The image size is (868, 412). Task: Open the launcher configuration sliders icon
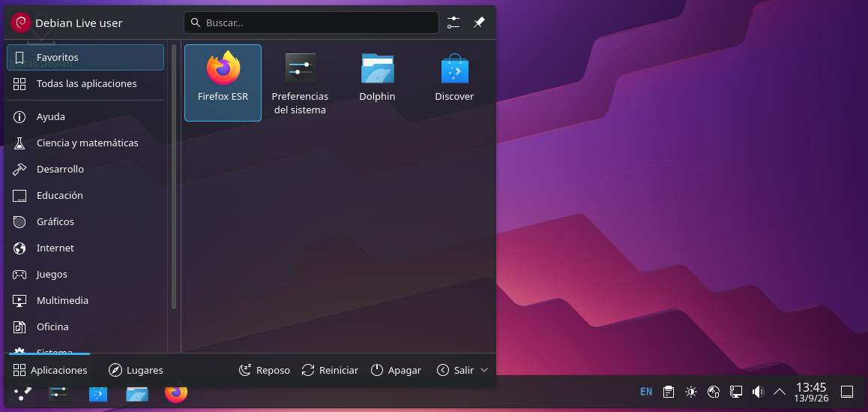453,23
